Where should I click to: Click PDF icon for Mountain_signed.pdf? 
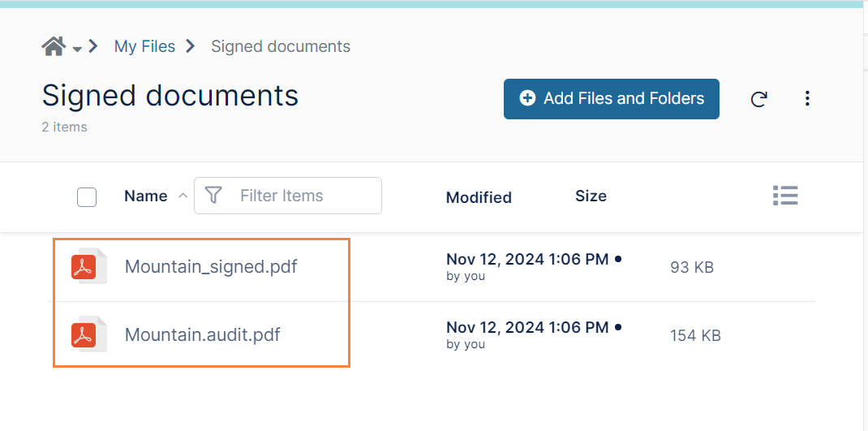tap(84, 266)
